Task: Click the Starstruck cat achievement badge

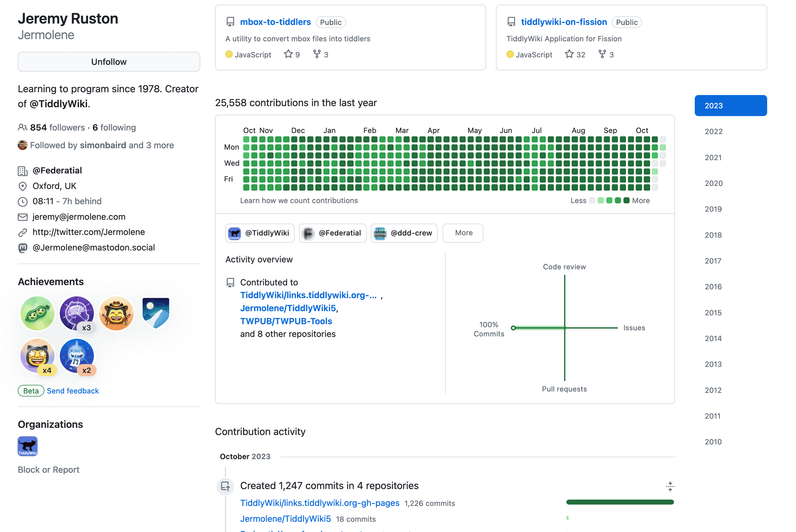Action: [37, 355]
